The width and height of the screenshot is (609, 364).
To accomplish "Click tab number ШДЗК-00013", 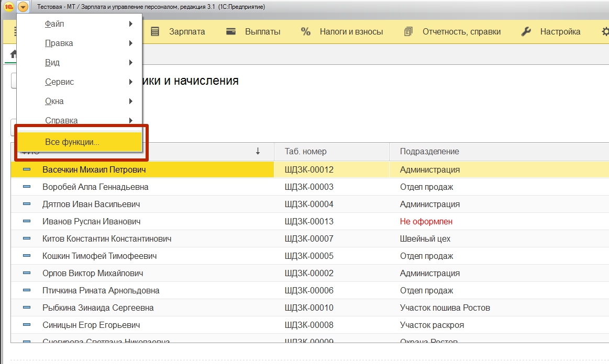I will click(x=309, y=222).
